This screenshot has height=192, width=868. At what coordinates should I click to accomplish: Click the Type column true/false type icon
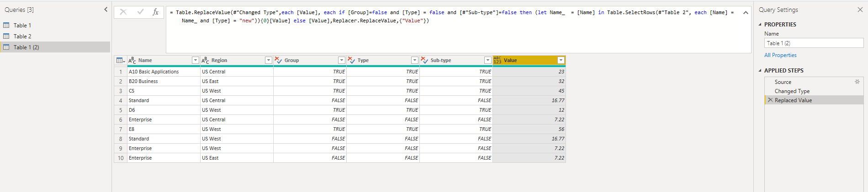351,60
